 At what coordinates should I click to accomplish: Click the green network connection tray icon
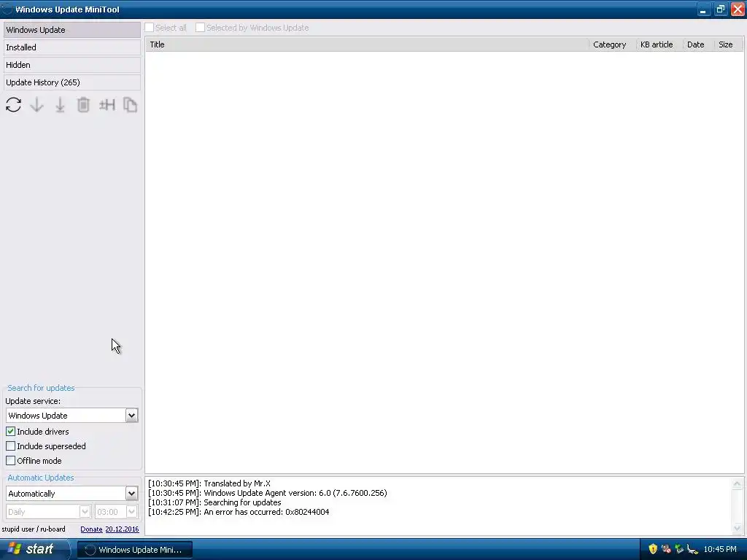point(679,549)
